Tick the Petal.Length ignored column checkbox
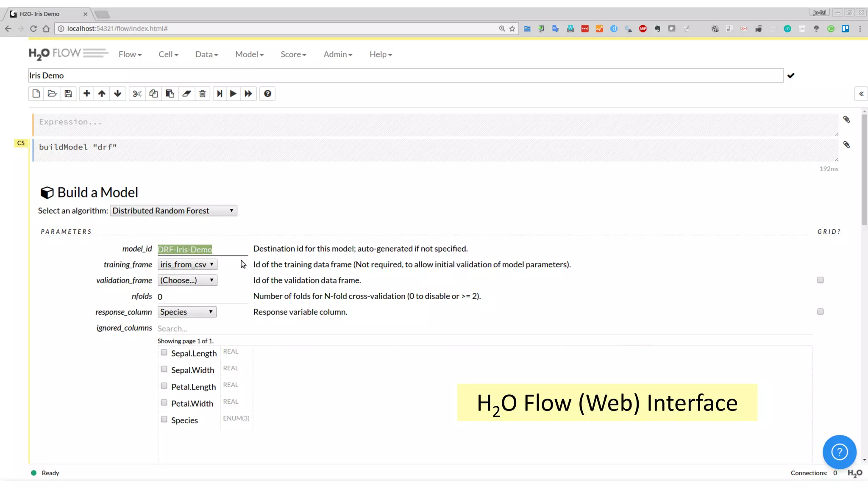The height and width of the screenshot is (488, 868). [164, 386]
